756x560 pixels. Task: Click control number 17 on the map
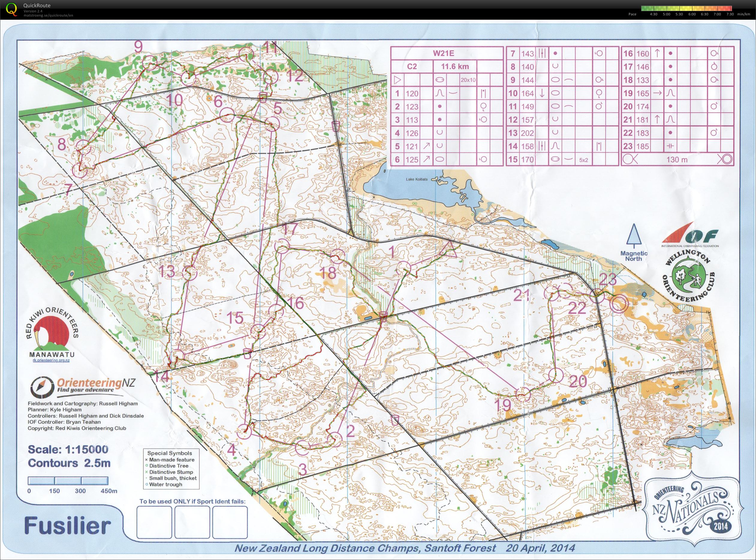click(289, 229)
